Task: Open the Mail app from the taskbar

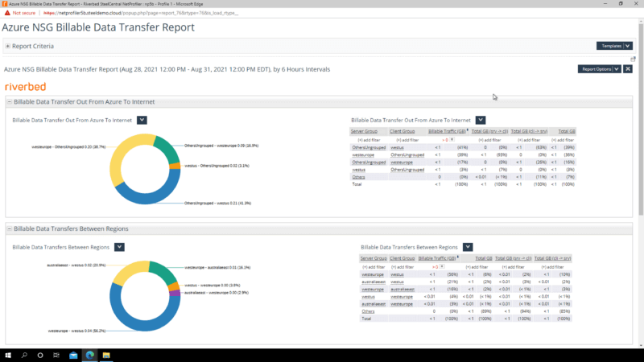Action: 73,356
